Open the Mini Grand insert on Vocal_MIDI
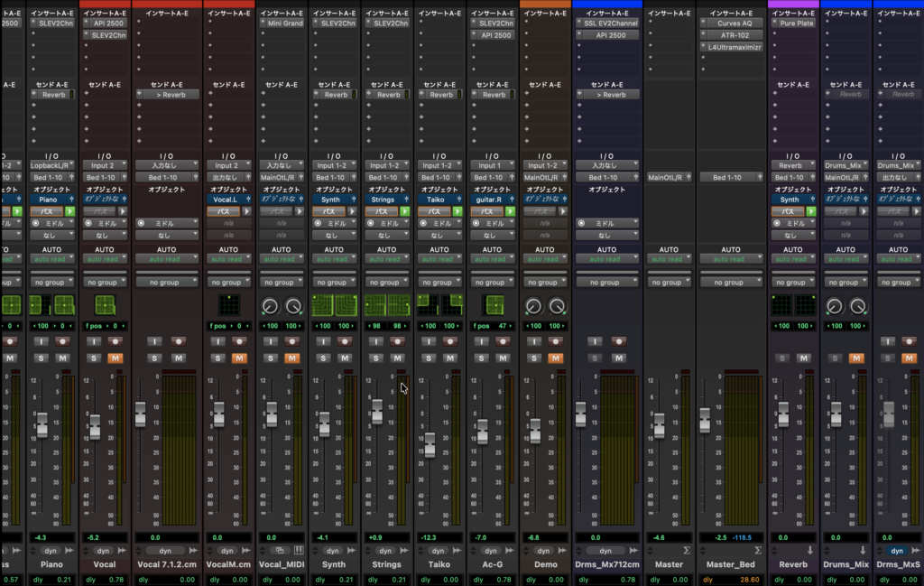The height and width of the screenshot is (586, 924). pyautogui.click(x=285, y=23)
